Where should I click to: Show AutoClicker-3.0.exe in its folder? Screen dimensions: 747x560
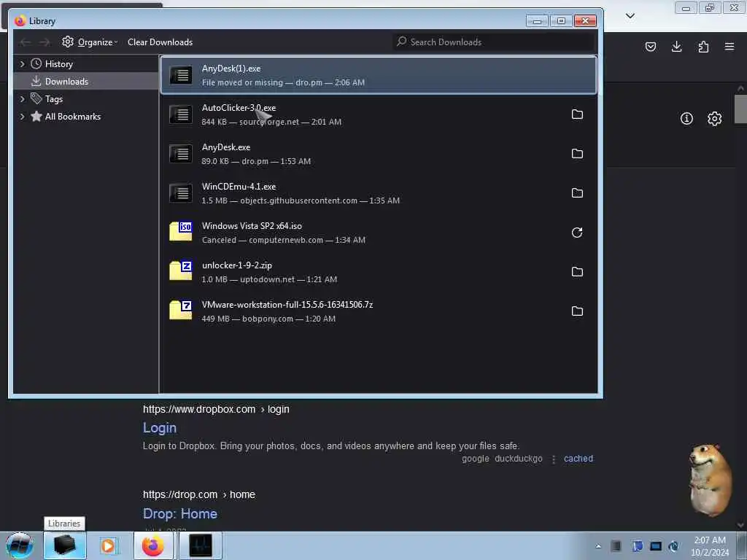(577, 114)
